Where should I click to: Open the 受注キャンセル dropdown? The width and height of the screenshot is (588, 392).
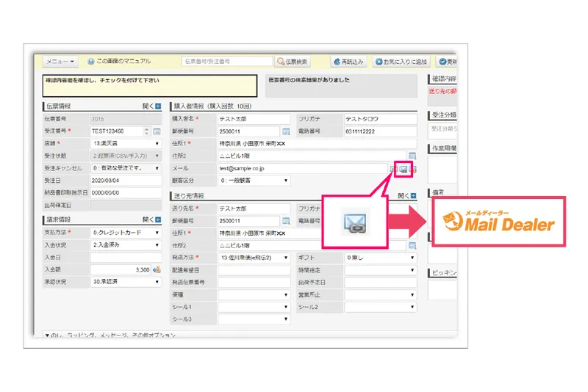tap(126, 168)
